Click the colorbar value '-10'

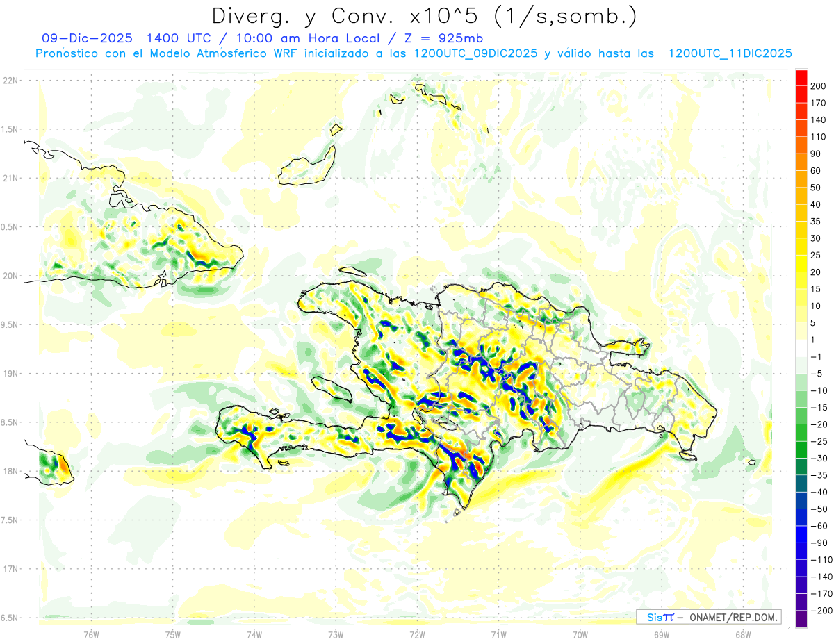[x=819, y=390]
